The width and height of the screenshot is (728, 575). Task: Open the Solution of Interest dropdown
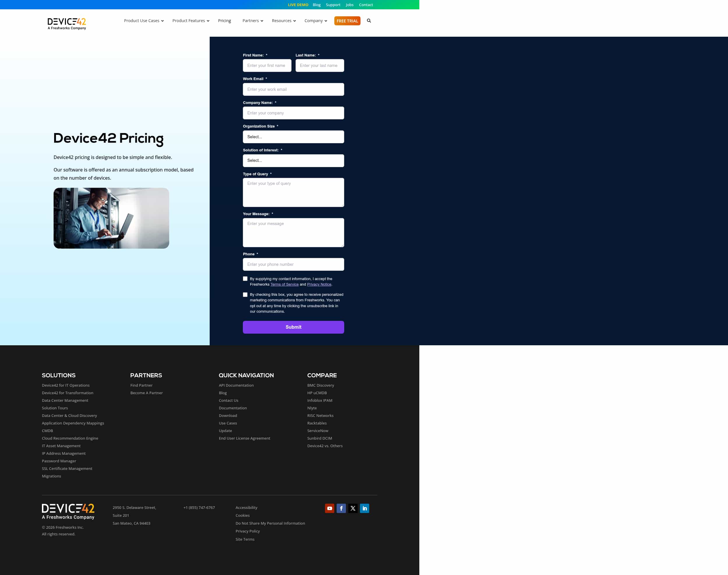tap(293, 161)
